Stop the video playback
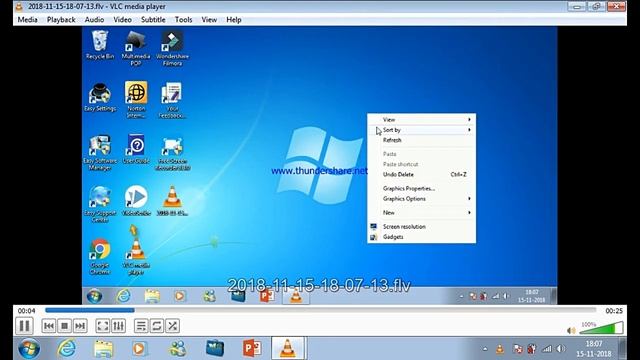The height and width of the screenshot is (360, 640). 64,326
